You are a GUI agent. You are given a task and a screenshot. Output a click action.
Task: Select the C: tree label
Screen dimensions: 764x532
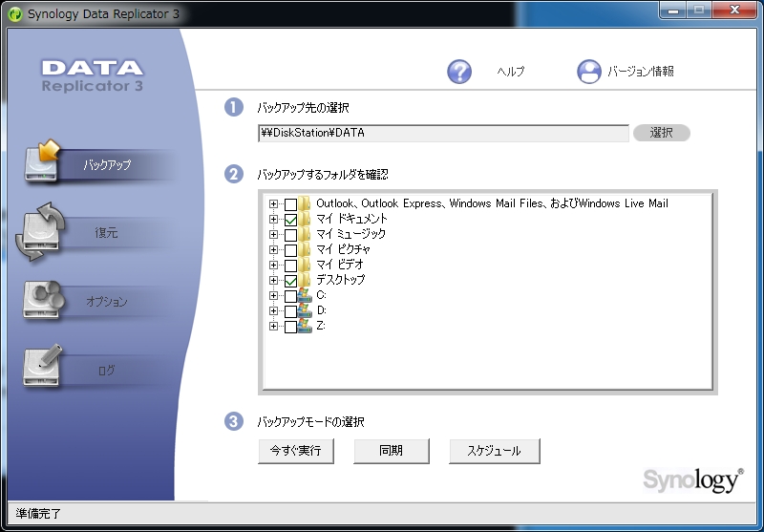pos(321,295)
